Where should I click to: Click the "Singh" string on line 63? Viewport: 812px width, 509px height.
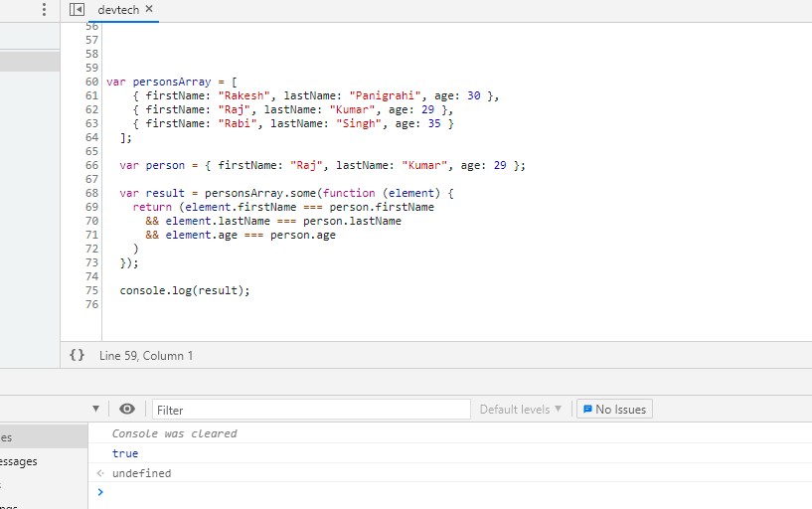(x=359, y=123)
